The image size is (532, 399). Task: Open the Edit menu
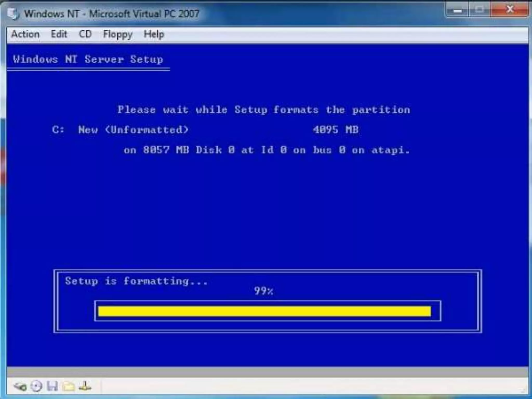[59, 34]
